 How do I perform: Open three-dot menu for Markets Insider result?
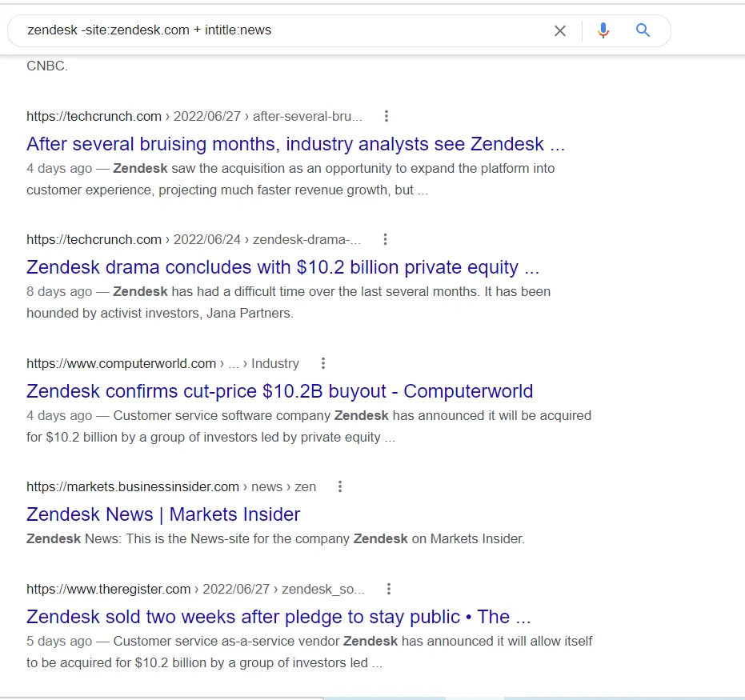340,486
